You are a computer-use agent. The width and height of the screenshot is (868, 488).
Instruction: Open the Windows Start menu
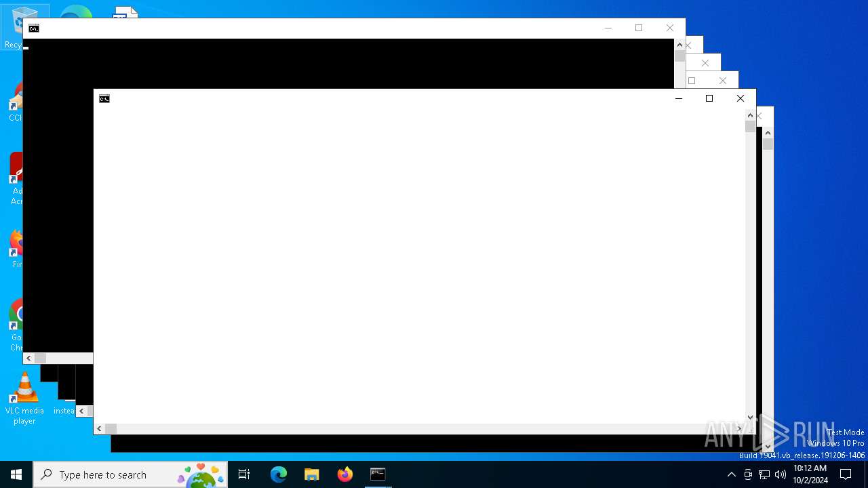tap(16, 474)
